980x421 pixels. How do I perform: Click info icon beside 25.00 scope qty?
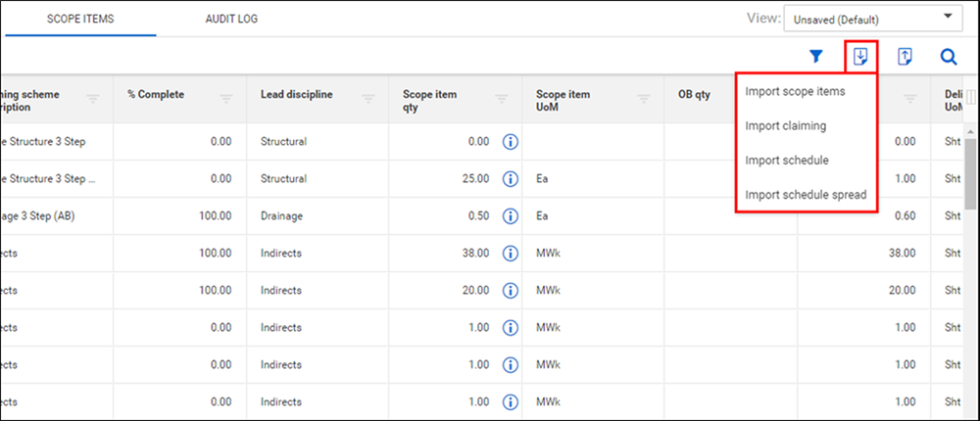510,179
